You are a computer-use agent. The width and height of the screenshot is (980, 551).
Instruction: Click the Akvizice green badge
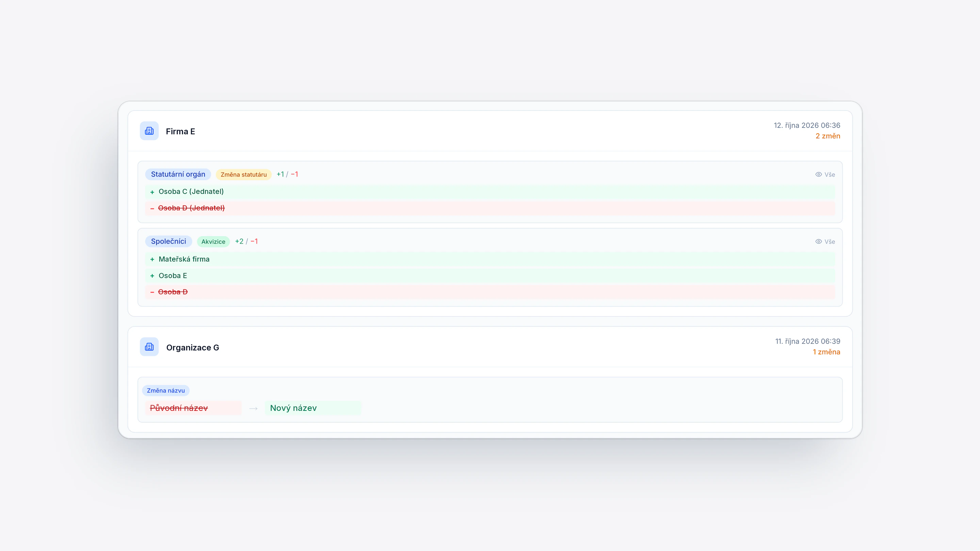tap(213, 241)
